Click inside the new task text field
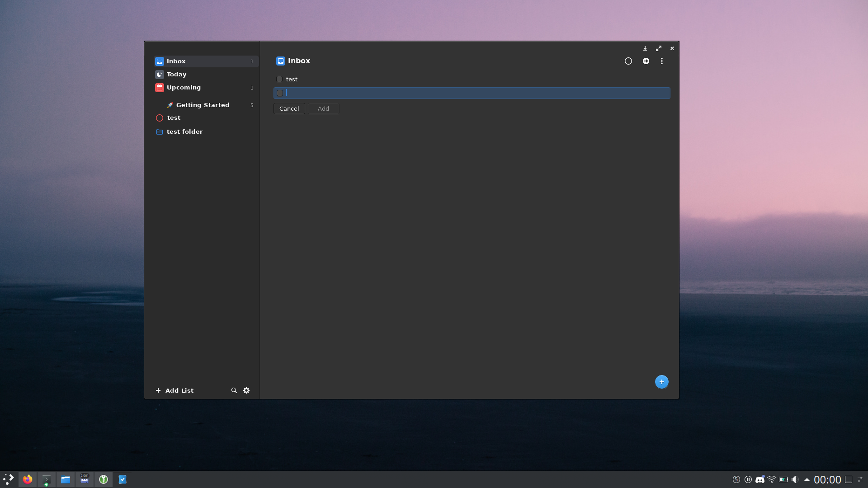868x488 pixels. pos(452,93)
